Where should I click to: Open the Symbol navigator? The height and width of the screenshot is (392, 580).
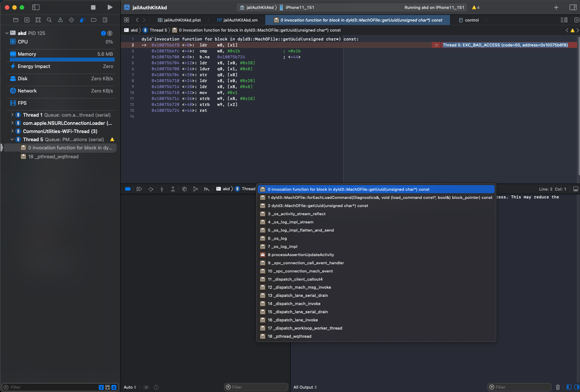[x=38, y=20]
